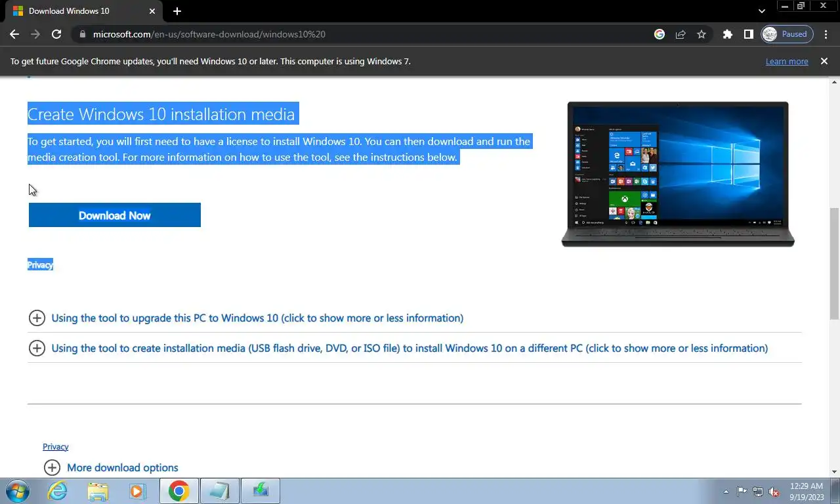Click the green download arrow taskbar item
This screenshot has width=840, height=504.
(261, 491)
